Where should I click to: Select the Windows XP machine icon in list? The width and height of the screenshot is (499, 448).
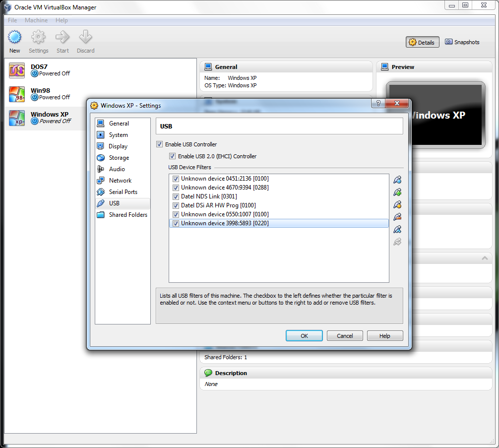point(17,118)
